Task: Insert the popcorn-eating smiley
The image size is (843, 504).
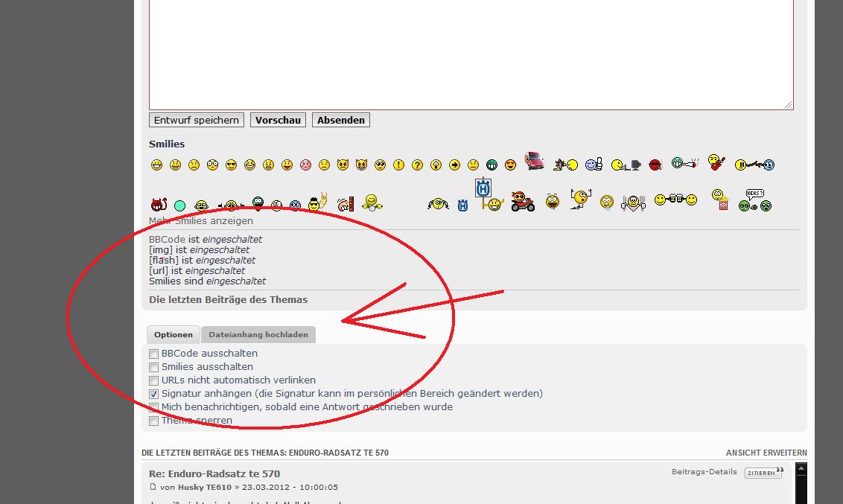Action: tap(721, 200)
